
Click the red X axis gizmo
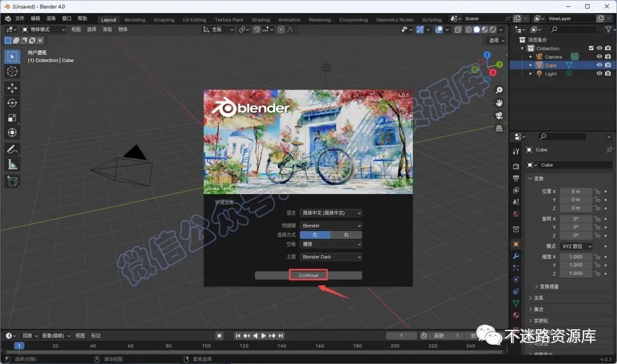pyautogui.click(x=492, y=72)
